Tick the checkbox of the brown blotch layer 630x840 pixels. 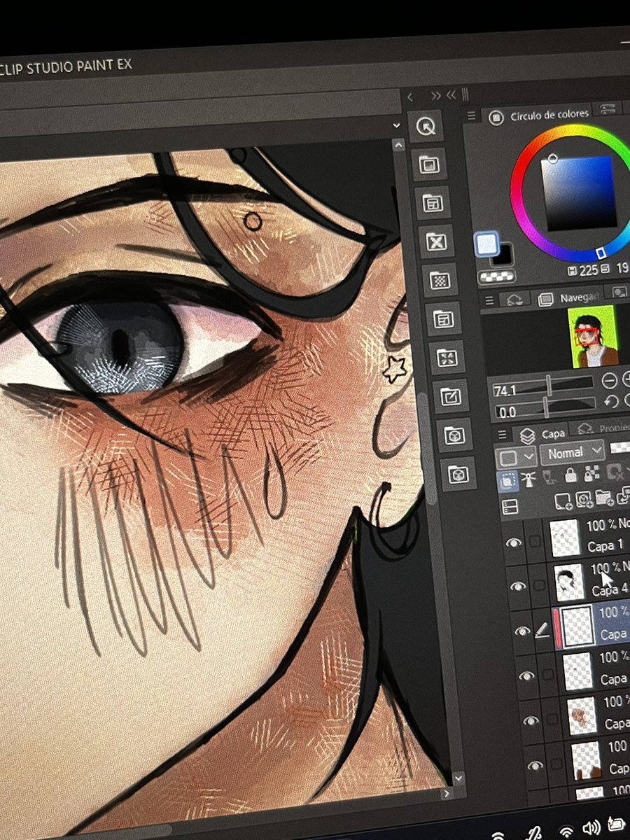pyautogui.click(x=552, y=718)
